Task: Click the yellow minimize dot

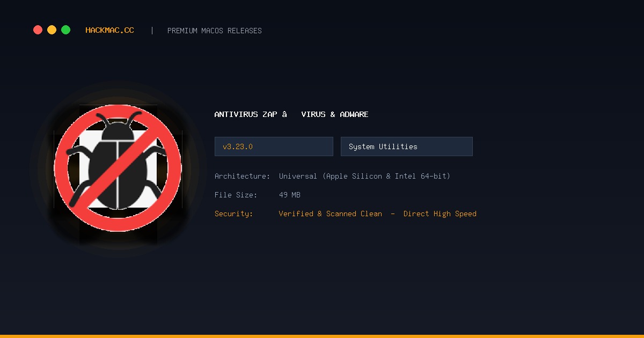Action: tap(52, 30)
